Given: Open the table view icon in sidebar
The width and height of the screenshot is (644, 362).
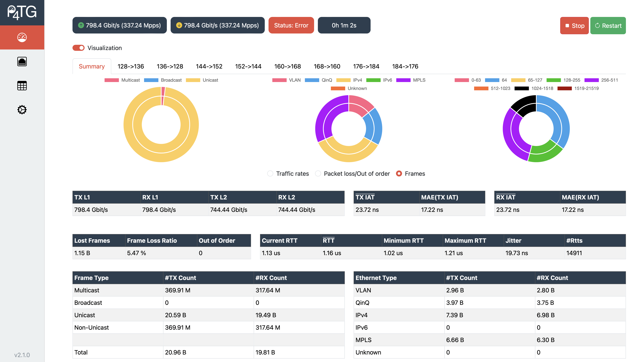Looking at the screenshot, I should click(x=22, y=86).
